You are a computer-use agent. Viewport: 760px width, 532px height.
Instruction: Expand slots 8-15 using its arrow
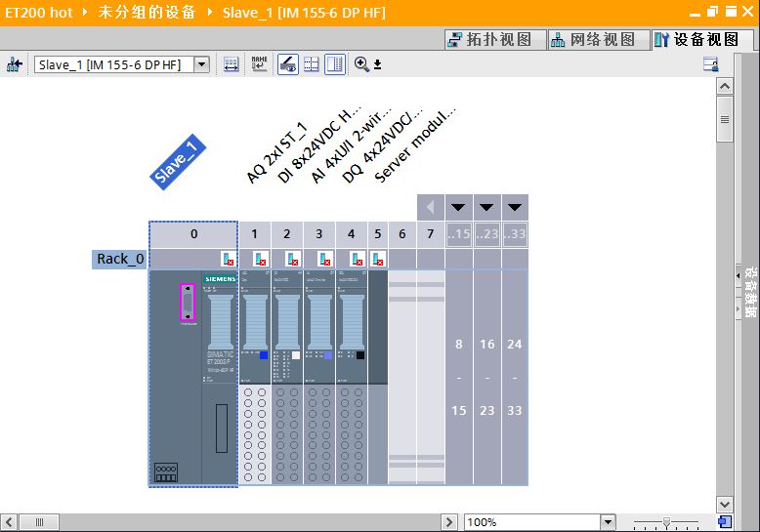[x=458, y=207]
